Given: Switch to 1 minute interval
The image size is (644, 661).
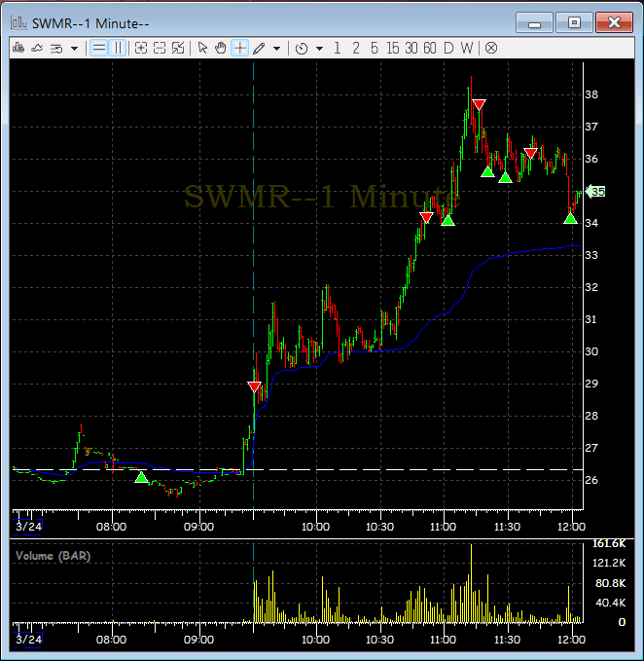Looking at the screenshot, I should click(337, 48).
